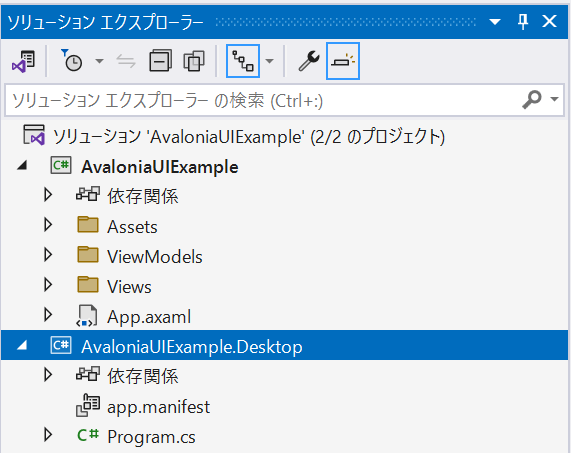Collapse the AvaloniaUIExample project node
Viewport: 571px width, 453px height.
[23, 166]
